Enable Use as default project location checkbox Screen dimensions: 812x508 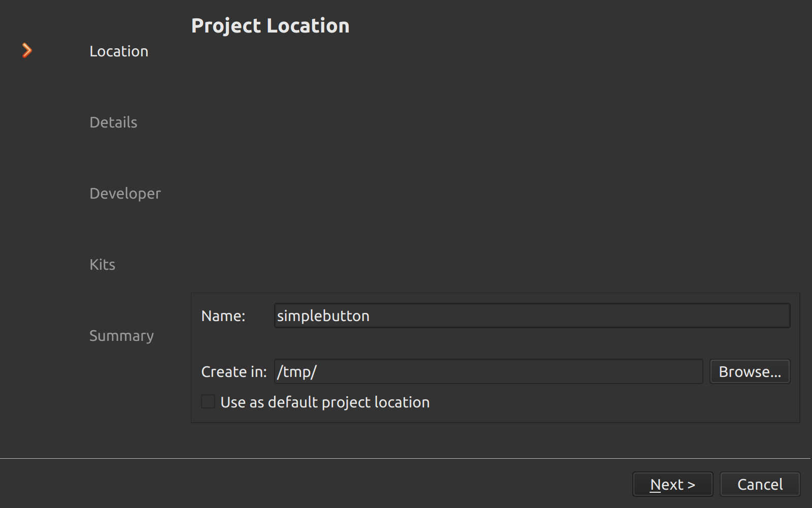[208, 402]
